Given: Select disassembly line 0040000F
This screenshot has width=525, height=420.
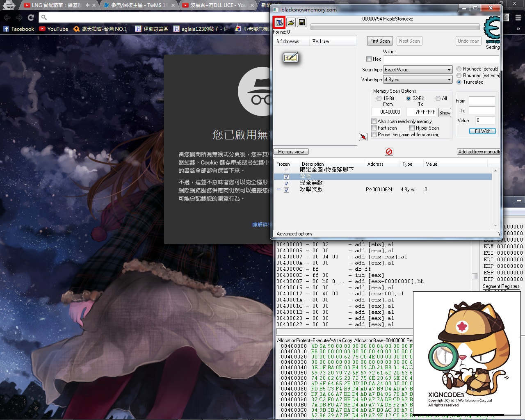Looking at the screenshot, I should (350, 281).
